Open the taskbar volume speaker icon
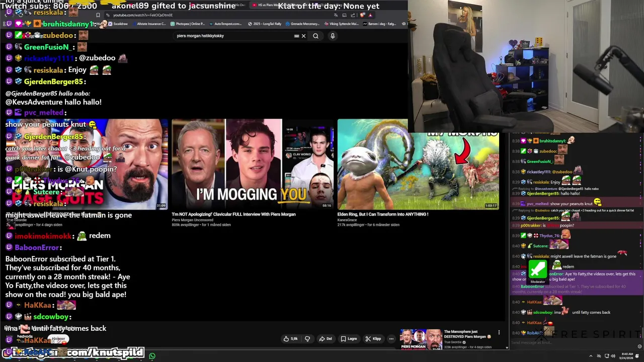This screenshot has width=644, height=362. 613,356
